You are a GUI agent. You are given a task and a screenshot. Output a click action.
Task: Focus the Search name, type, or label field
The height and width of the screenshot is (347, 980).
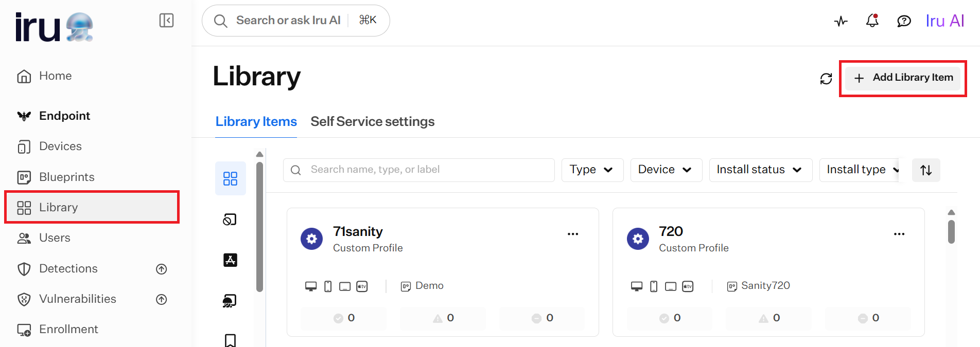click(x=418, y=170)
